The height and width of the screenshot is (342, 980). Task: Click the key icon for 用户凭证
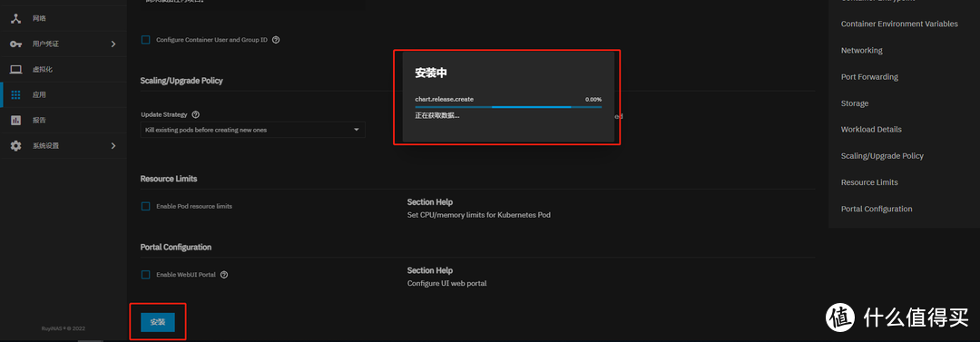pyautogui.click(x=15, y=44)
